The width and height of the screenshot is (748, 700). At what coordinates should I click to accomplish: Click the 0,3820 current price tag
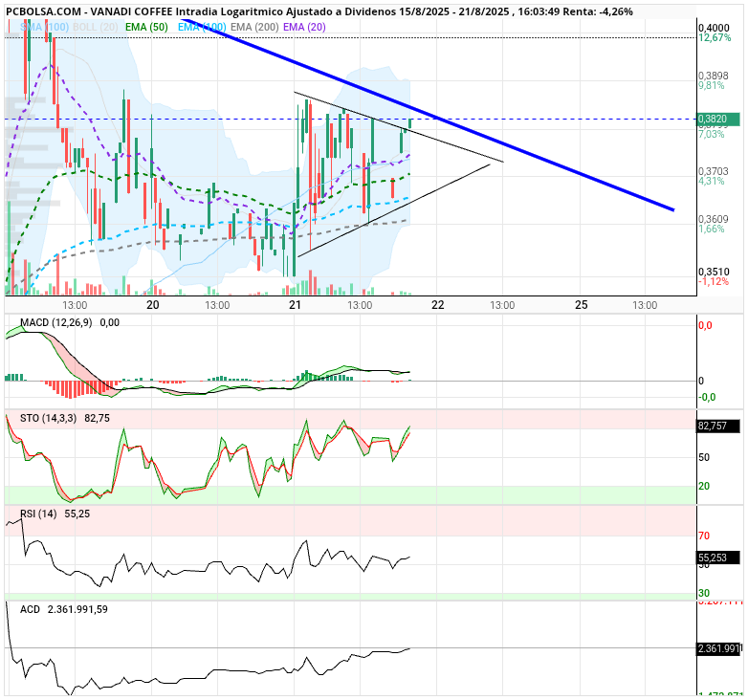click(x=719, y=120)
